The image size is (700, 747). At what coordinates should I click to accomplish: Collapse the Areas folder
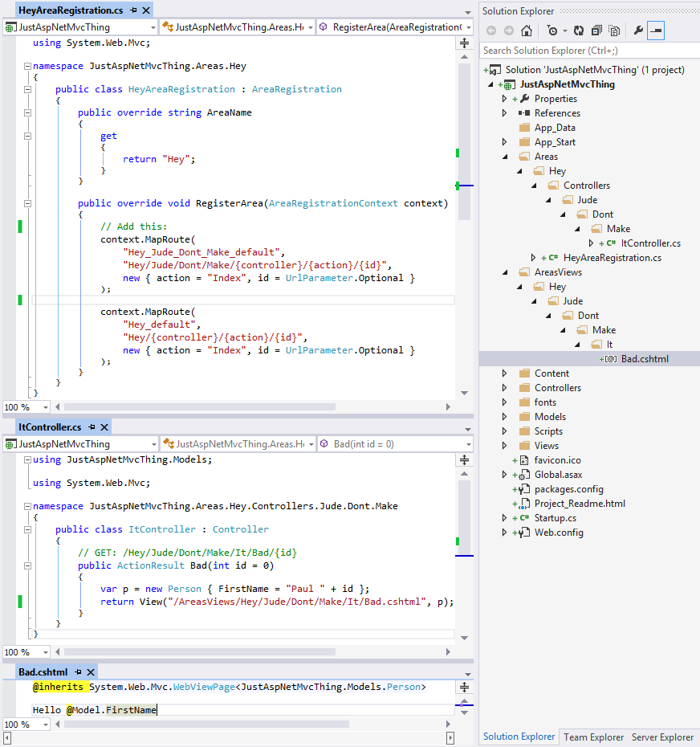click(505, 157)
